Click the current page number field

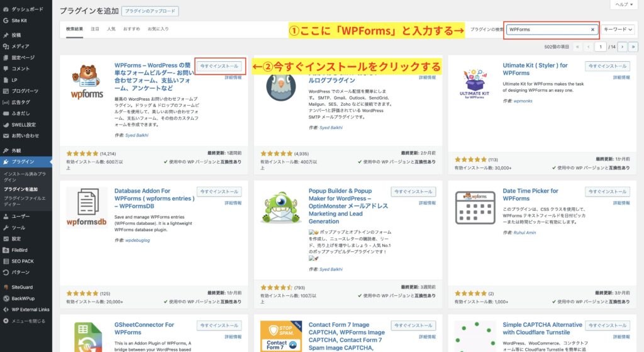click(602, 47)
